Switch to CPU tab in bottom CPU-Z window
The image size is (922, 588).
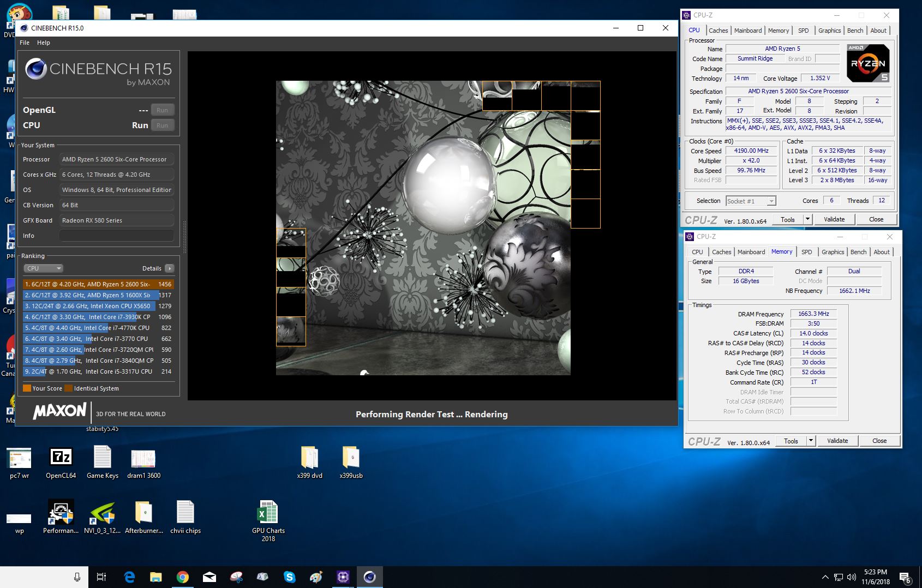click(x=697, y=252)
